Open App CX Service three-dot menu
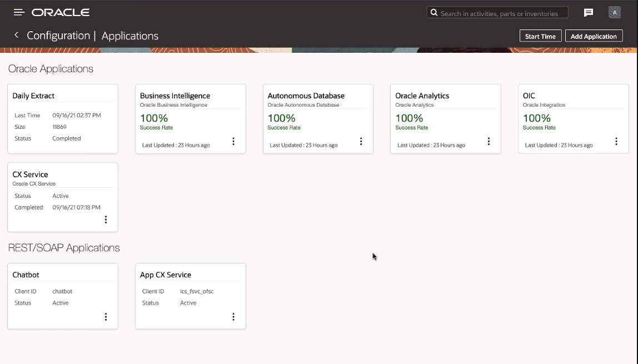This screenshot has width=638, height=364. 233,317
